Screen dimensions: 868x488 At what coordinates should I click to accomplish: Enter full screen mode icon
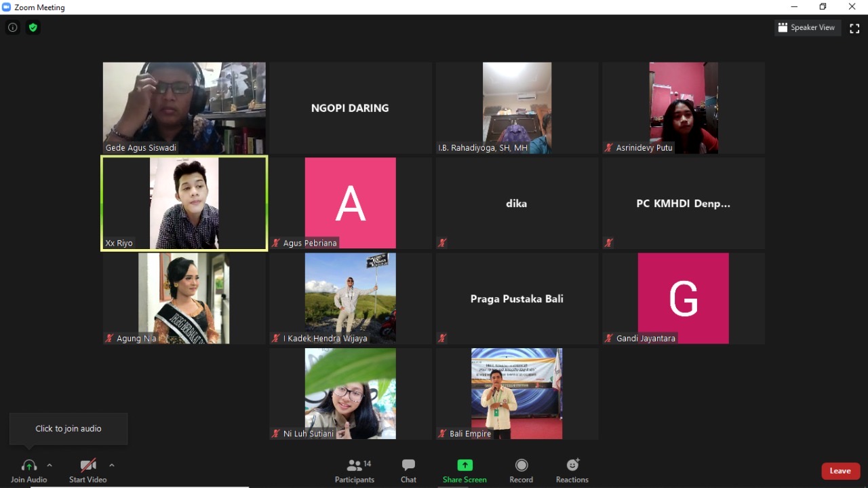(x=854, y=28)
